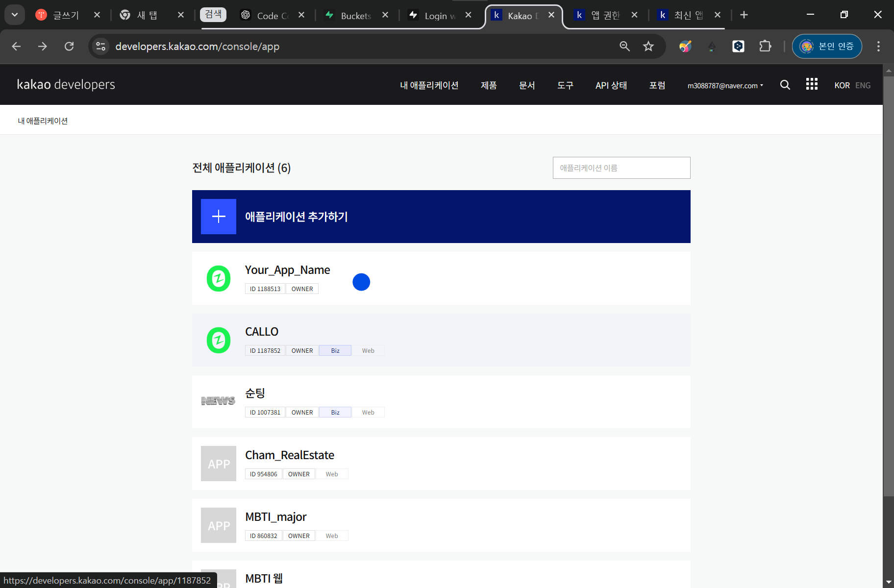Open account dropdown m3088787@naver.com
This screenshot has height=588, width=894.
(x=725, y=85)
